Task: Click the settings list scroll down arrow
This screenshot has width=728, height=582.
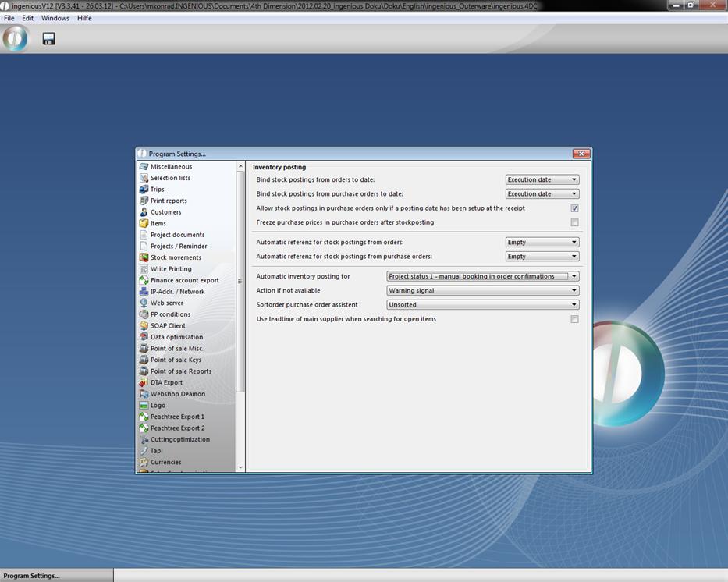Action: (x=240, y=467)
